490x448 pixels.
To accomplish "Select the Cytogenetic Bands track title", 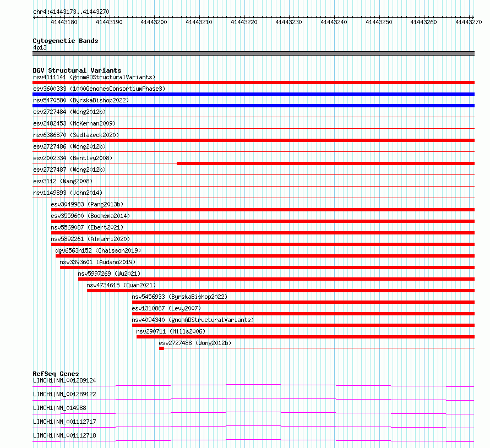I will 66,41.
